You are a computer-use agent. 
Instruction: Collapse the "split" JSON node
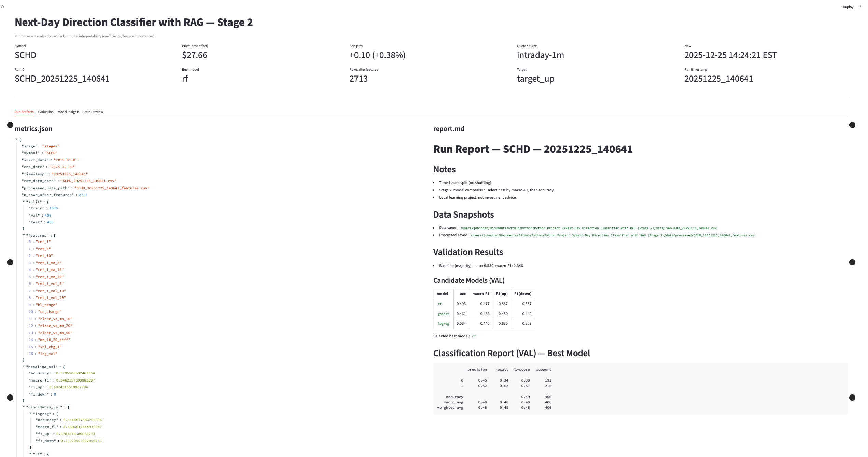coord(24,202)
